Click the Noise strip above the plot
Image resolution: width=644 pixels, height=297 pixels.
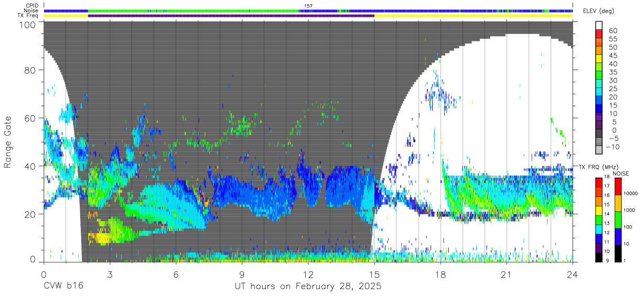tap(308, 10)
